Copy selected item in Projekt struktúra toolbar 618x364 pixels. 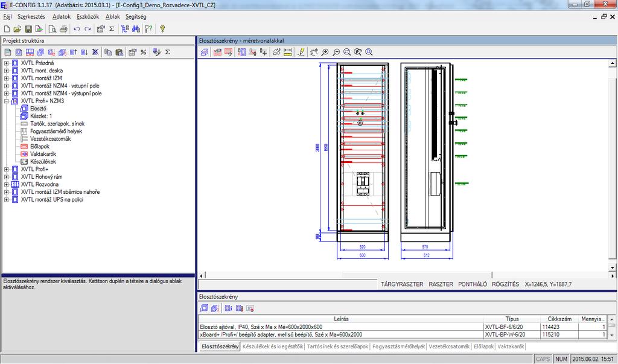click(108, 52)
